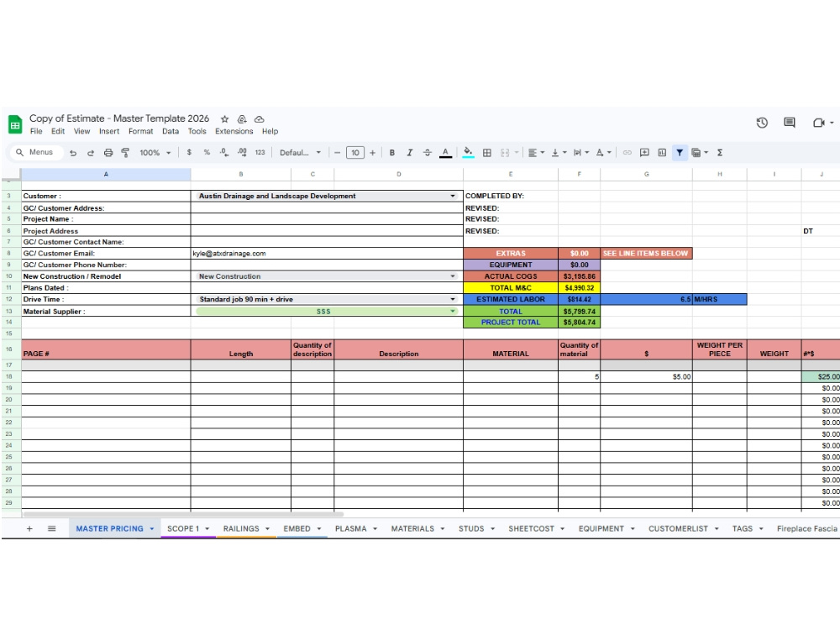Start a Meet call camera icon
This screenshot has height=630, width=840.
point(818,123)
